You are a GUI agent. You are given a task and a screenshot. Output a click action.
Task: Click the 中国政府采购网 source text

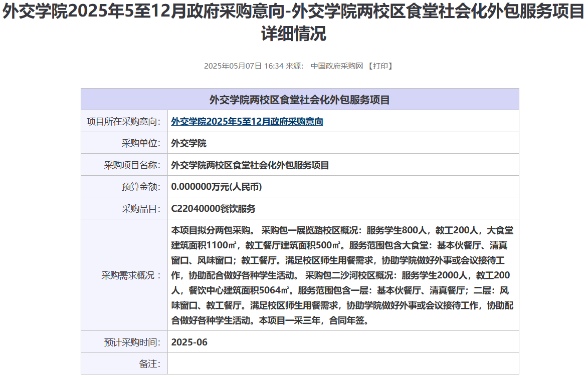pyautogui.click(x=336, y=66)
